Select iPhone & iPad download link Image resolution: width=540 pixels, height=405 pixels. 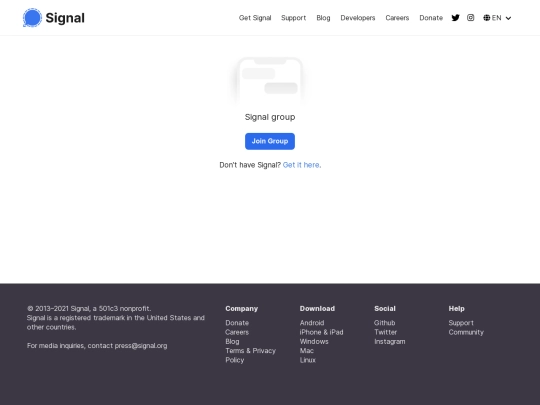[x=321, y=332]
